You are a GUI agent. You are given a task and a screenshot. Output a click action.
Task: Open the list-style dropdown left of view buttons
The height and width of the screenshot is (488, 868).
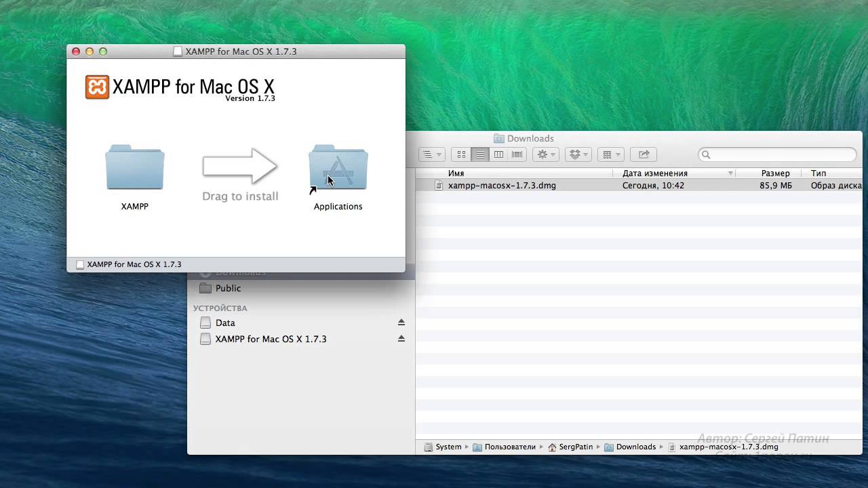[431, 155]
